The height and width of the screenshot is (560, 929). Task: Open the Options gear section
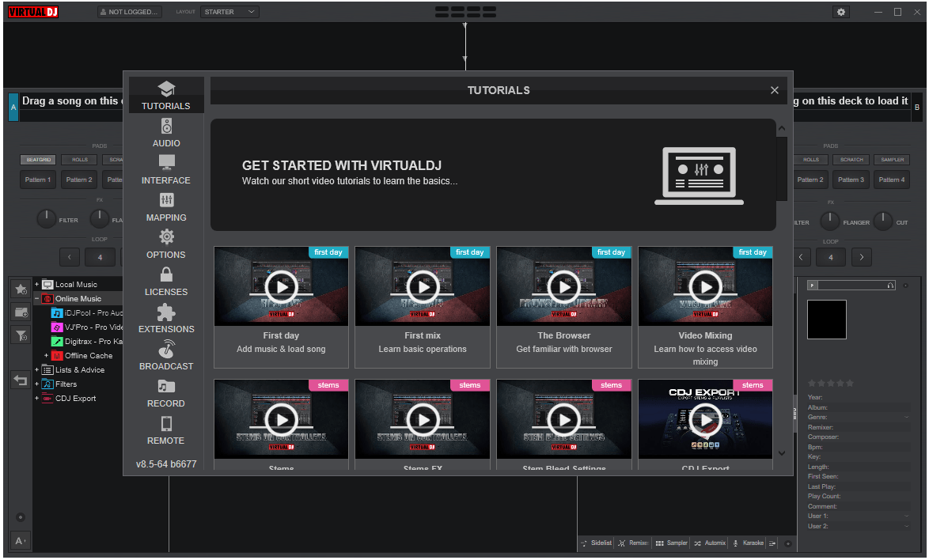pos(166,244)
